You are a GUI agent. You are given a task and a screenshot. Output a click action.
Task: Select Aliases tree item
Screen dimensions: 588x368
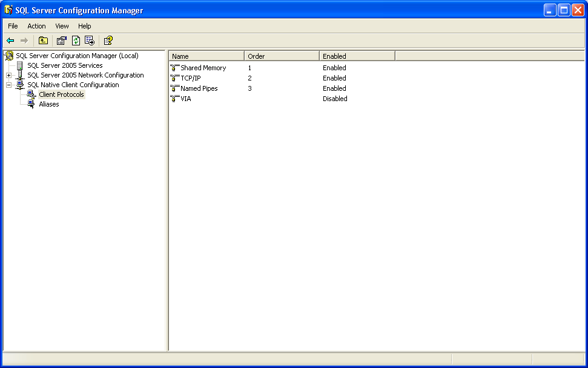point(49,104)
